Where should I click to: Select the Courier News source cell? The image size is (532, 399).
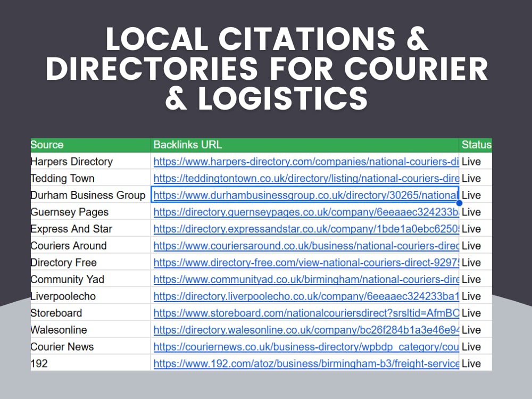90,347
